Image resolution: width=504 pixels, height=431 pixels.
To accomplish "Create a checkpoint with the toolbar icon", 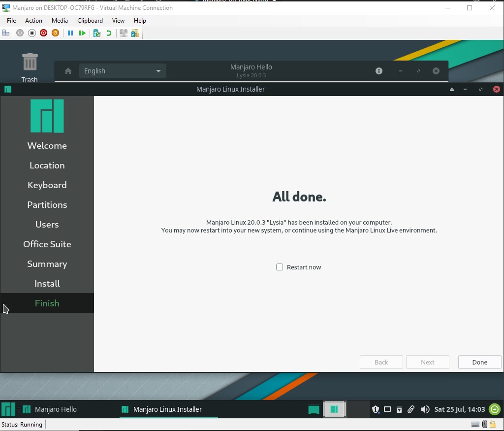I will pos(97,33).
